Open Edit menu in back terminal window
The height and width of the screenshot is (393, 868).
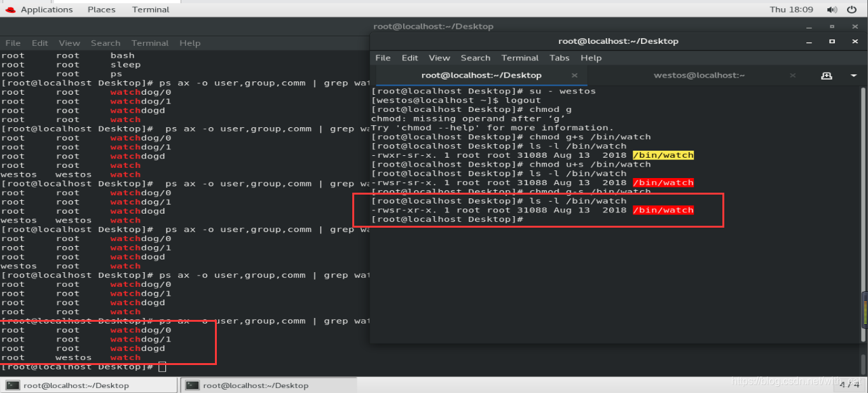pos(40,43)
